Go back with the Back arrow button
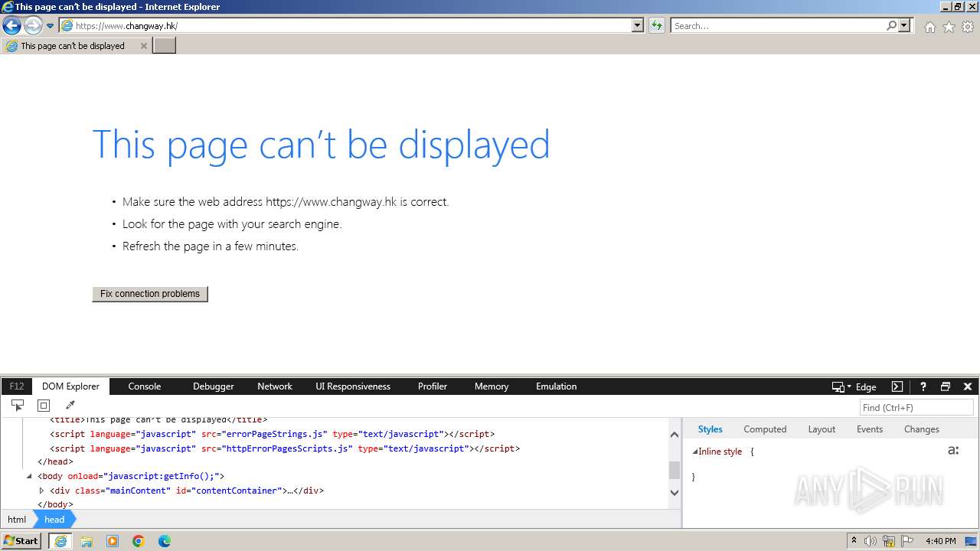The width and height of the screenshot is (980, 551). coord(11,26)
